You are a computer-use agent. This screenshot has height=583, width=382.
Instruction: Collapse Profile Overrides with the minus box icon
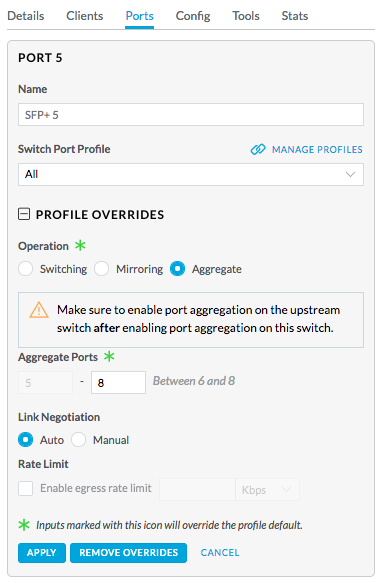click(x=24, y=214)
